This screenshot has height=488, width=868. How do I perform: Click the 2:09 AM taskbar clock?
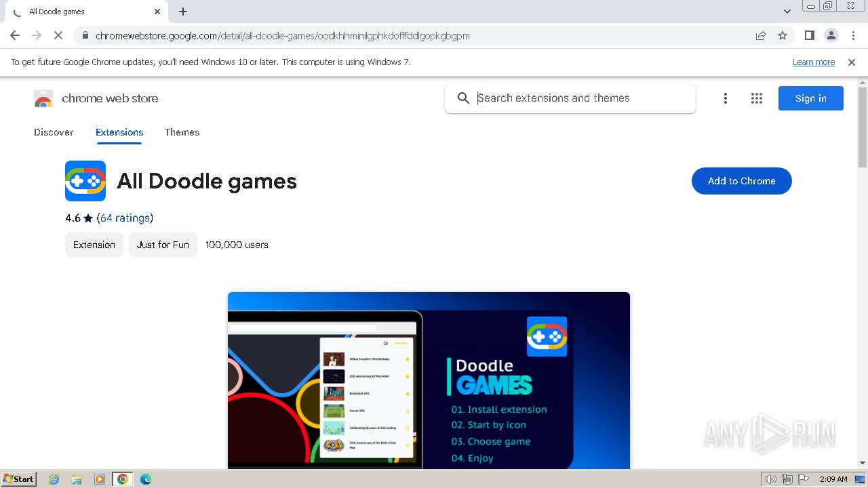point(833,479)
